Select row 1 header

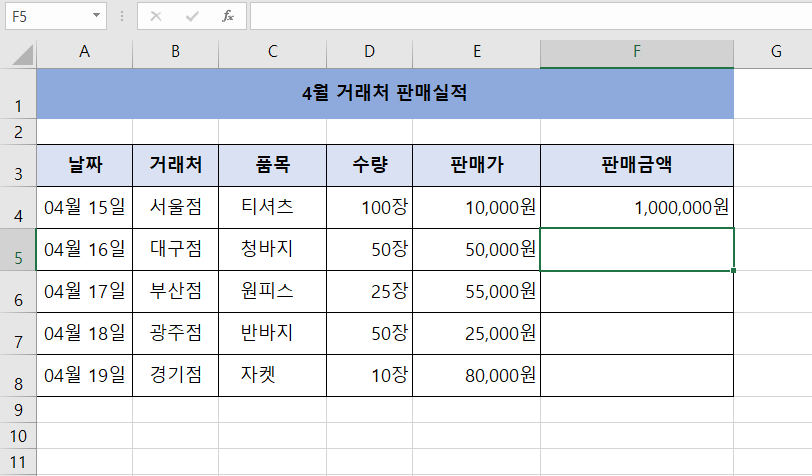(18, 94)
